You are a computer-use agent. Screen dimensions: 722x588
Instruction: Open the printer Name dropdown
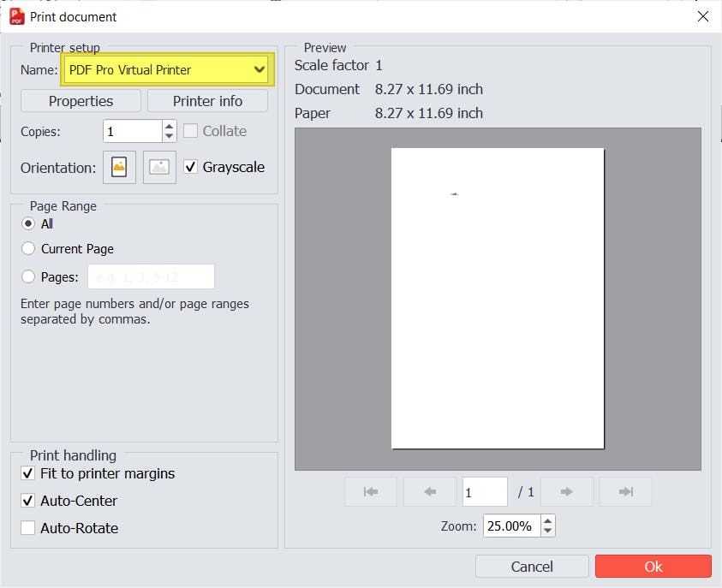(x=260, y=69)
